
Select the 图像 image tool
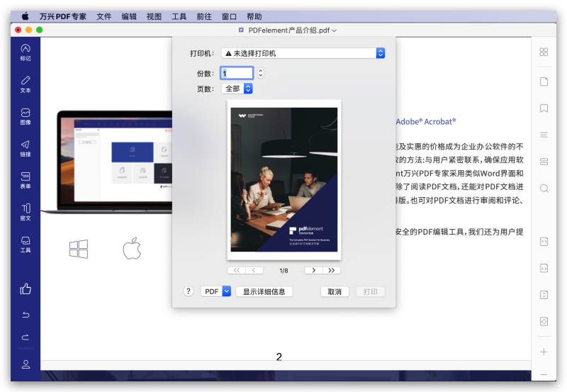pyautogui.click(x=26, y=116)
